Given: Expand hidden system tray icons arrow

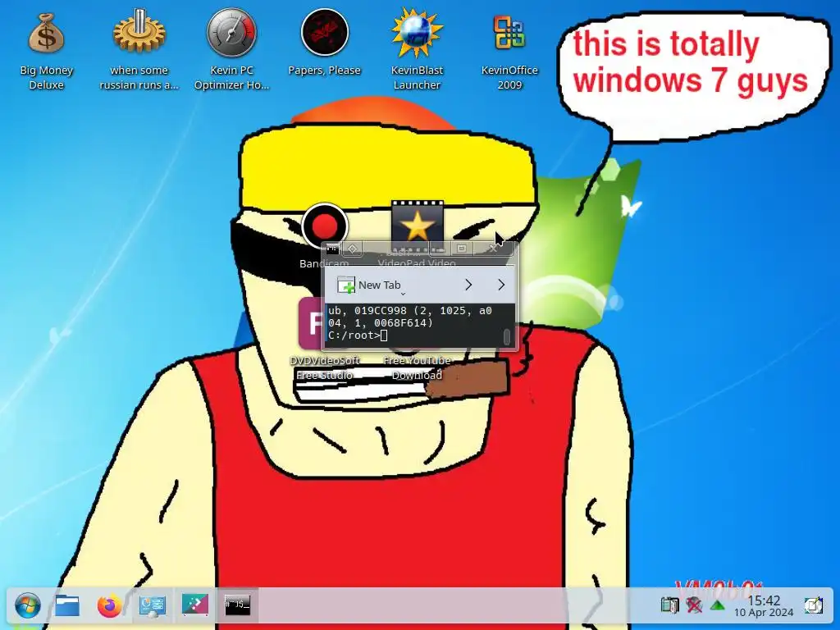Looking at the screenshot, I should click(717, 606).
